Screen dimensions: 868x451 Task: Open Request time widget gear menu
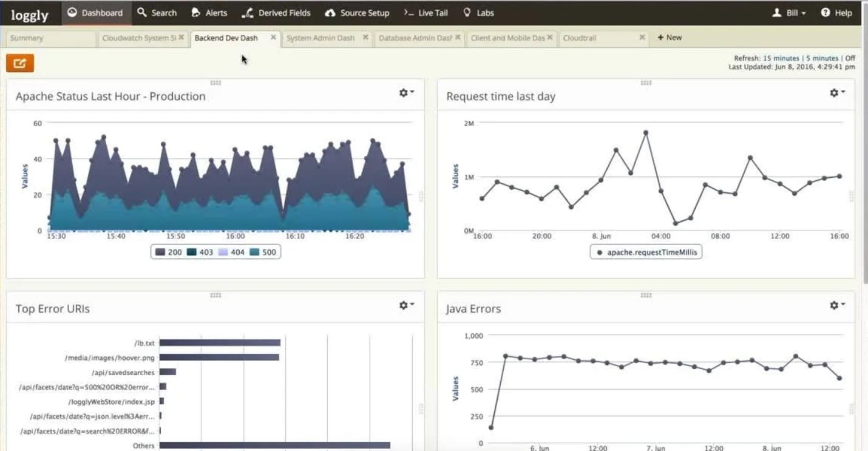pyautogui.click(x=837, y=93)
